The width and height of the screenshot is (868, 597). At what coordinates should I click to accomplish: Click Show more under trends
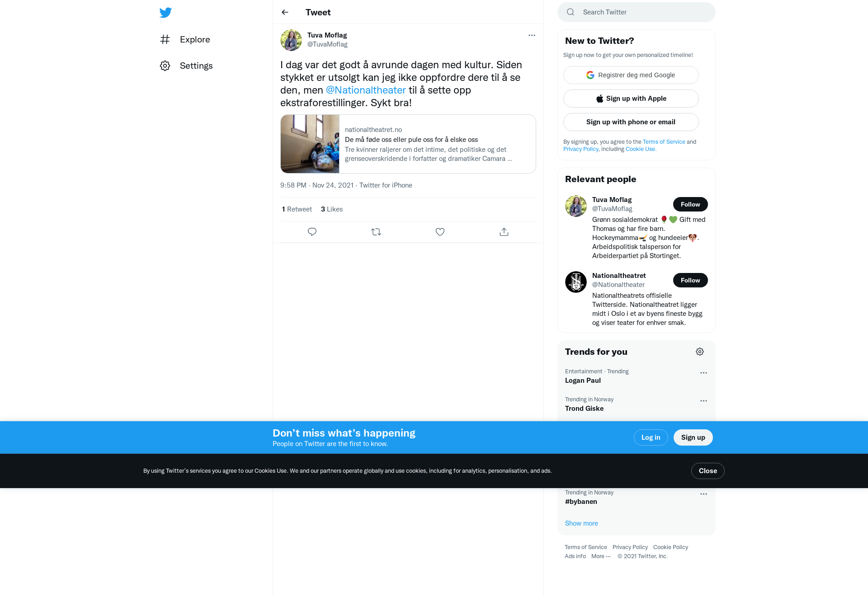[581, 523]
